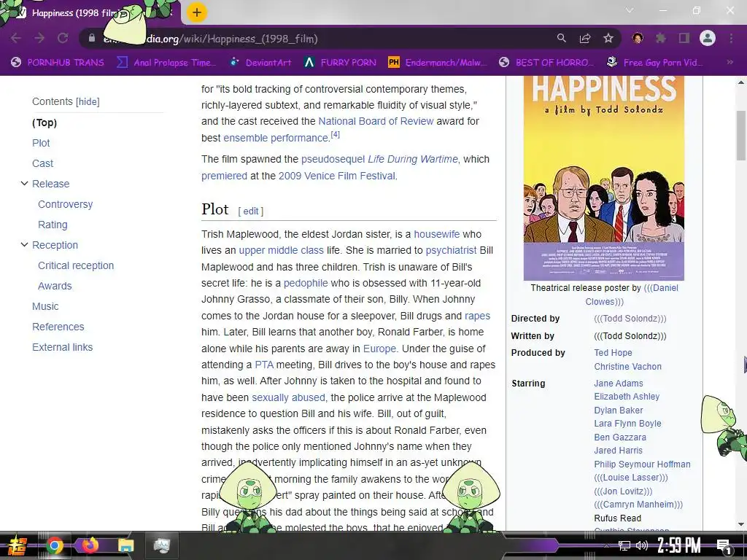
Task: Follow the housewife link in Plot
Action: coord(437,234)
